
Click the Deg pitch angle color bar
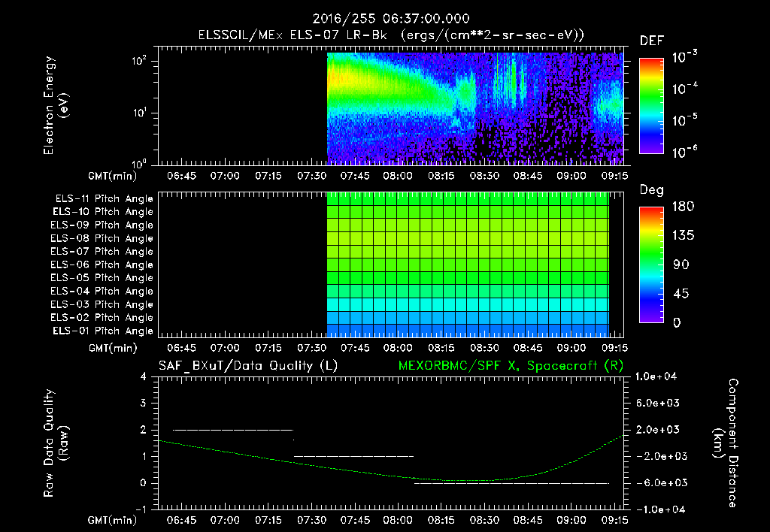[651, 264]
